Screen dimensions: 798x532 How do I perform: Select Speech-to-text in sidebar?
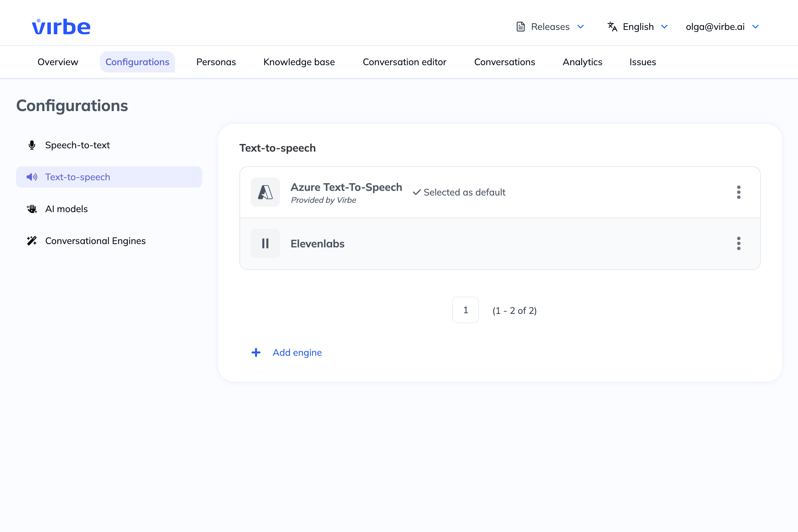tap(109, 145)
